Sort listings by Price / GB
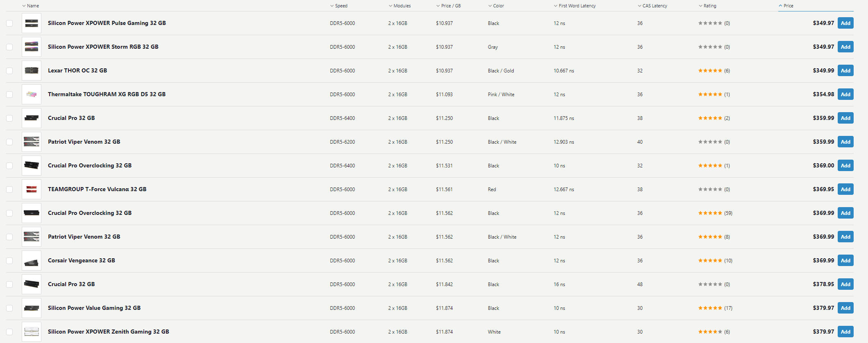Viewport: 868px width, 343px height. (x=449, y=6)
